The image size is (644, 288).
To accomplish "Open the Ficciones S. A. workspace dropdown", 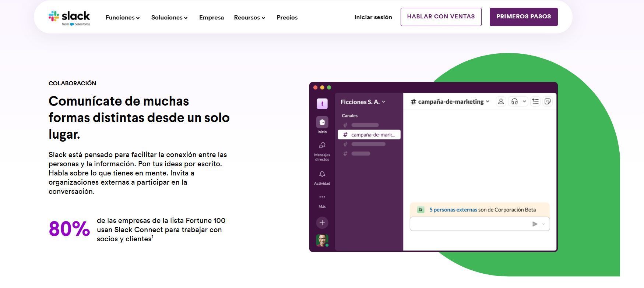I will pos(363,102).
